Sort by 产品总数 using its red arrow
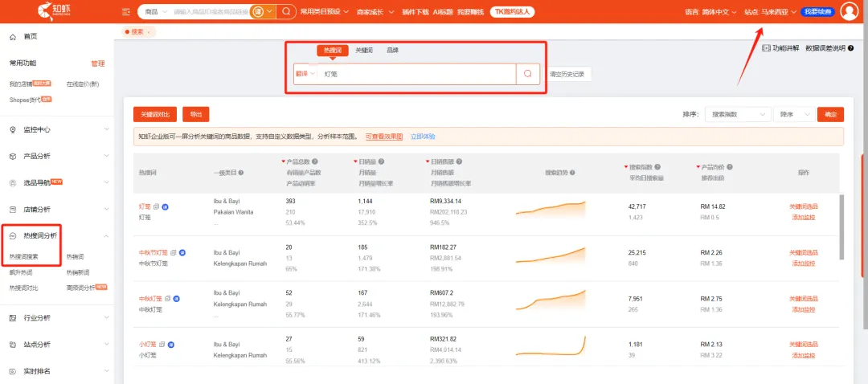 click(x=284, y=161)
